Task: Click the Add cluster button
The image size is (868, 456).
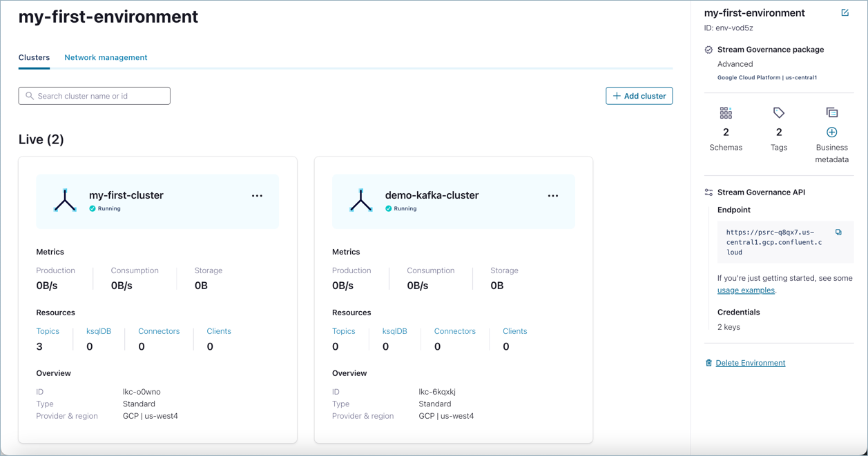Action: pyautogui.click(x=639, y=95)
